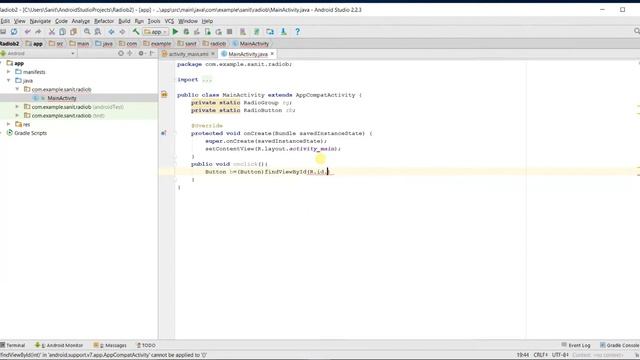Click the Copy toolbar icon
This screenshot has height=360, width=640.
click(x=62, y=31)
